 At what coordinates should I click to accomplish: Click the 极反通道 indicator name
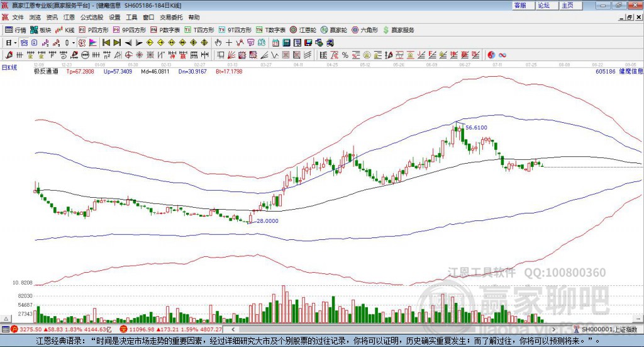click(x=46, y=71)
